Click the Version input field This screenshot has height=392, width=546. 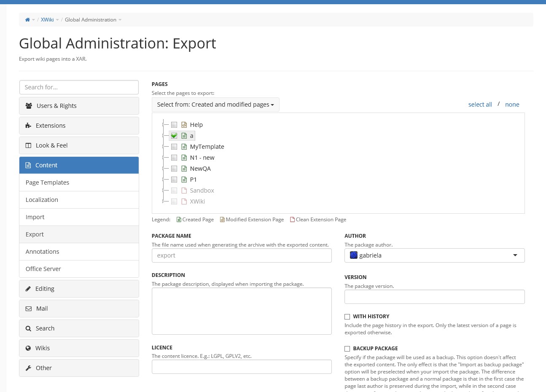(x=434, y=297)
